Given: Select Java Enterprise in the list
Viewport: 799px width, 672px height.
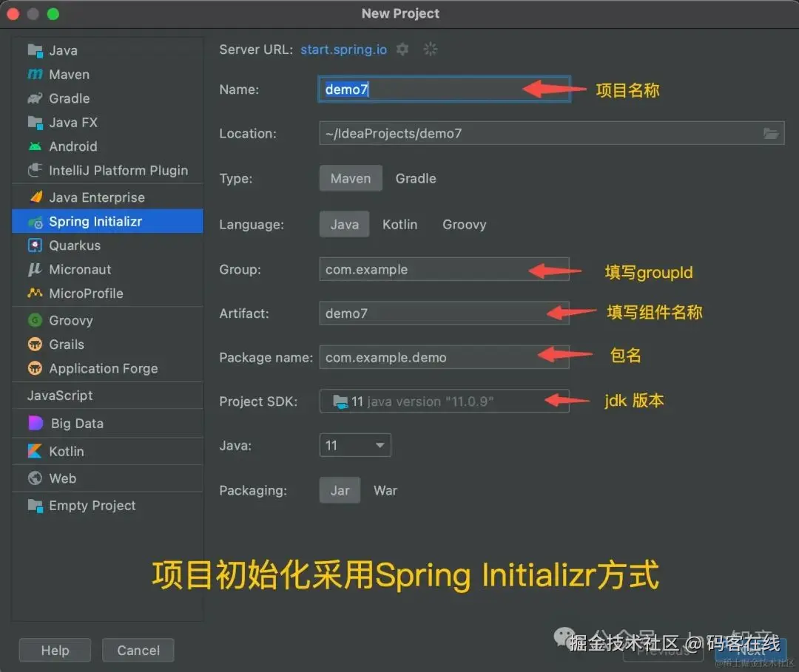Looking at the screenshot, I should (107, 197).
